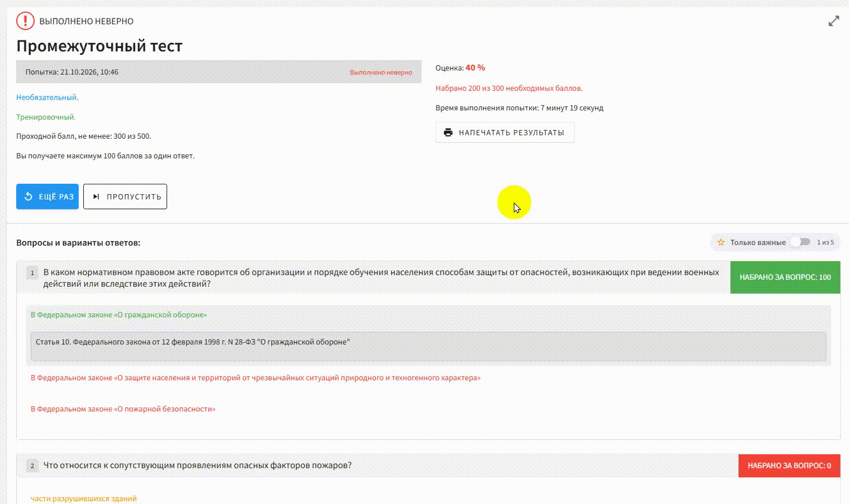Image resolution: width=849 pixels, height=504 pixels.
Task: Click the 40 % grade value
Action: [475, 68]
